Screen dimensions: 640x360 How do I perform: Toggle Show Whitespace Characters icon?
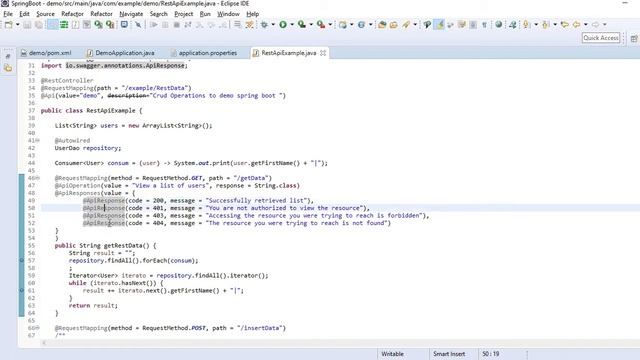(484, 25)
